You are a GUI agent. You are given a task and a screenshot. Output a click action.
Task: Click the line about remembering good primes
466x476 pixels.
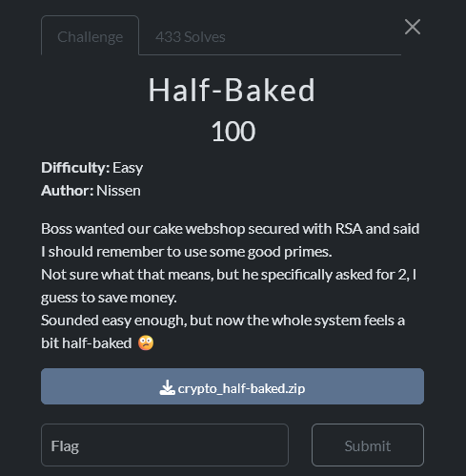point(187,252)
